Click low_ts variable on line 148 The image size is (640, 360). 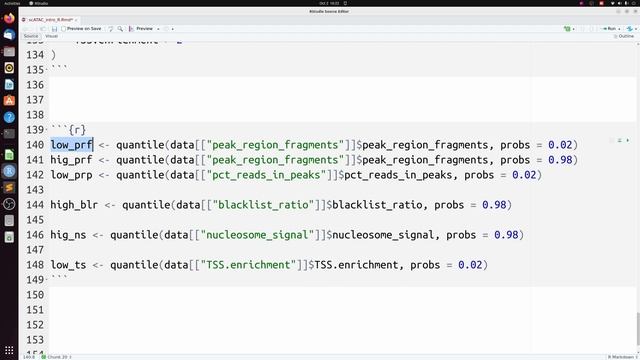(68, 265)
